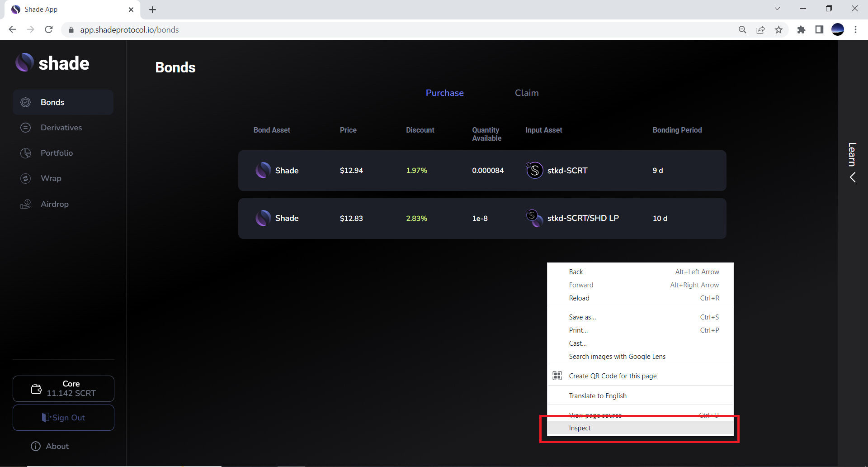The height and width of the screenshot is (467, 868).
Task: Select Create QR Code for this page
Action: coord(640,376)
